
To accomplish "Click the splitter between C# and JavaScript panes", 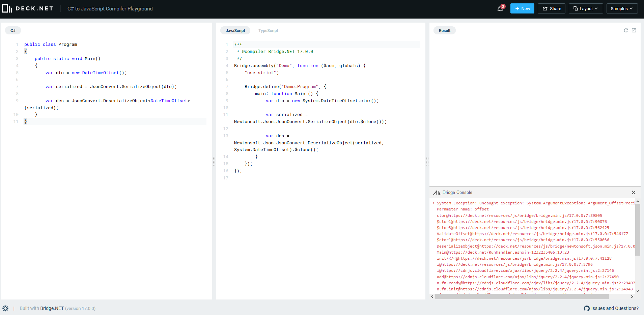I will pyautogui.click(x=214, y=161).
